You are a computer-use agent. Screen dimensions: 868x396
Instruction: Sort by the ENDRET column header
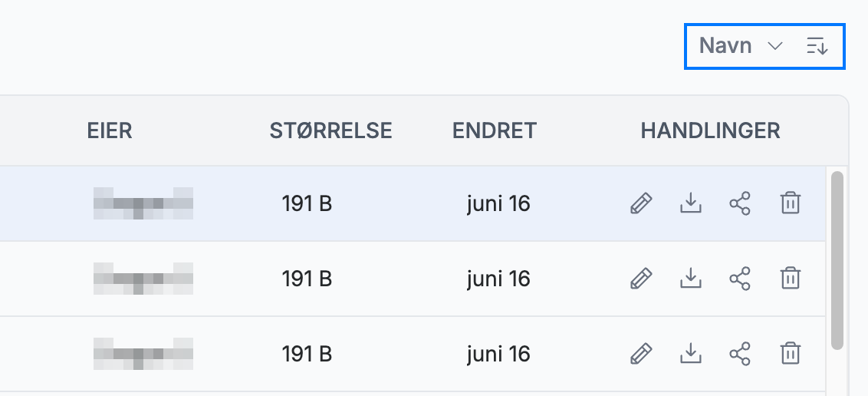pyautogui.click(x=495, y=131)
